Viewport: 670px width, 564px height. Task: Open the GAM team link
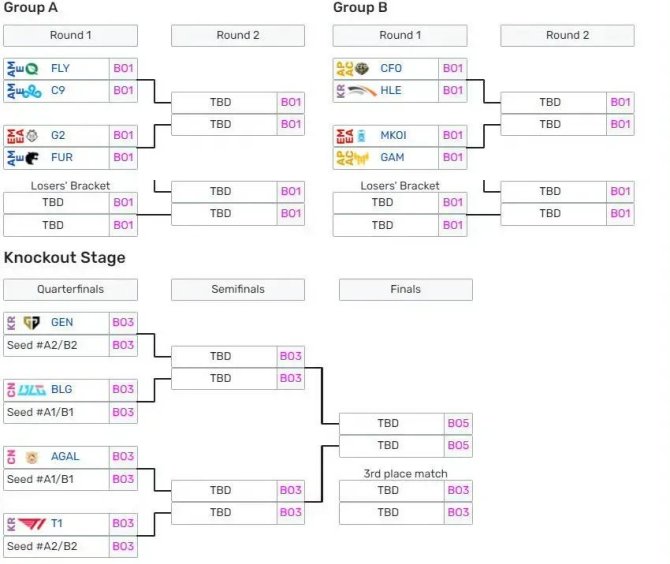(392, 158)
